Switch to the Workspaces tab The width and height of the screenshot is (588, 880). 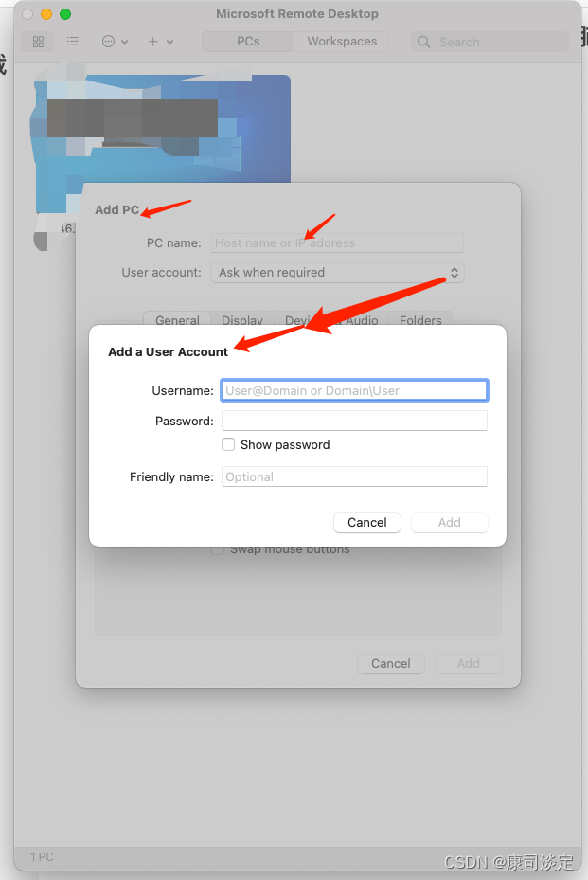pos(342,42)
